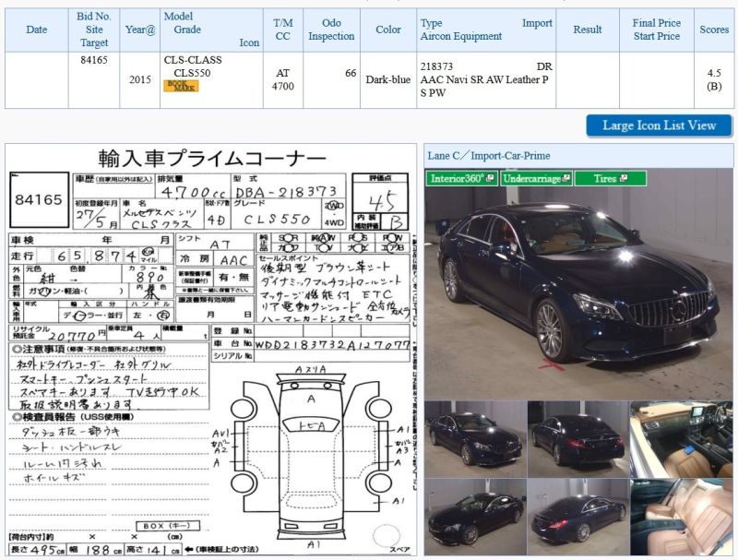Open the Undercarriage photos button

(x=536, y=178)
